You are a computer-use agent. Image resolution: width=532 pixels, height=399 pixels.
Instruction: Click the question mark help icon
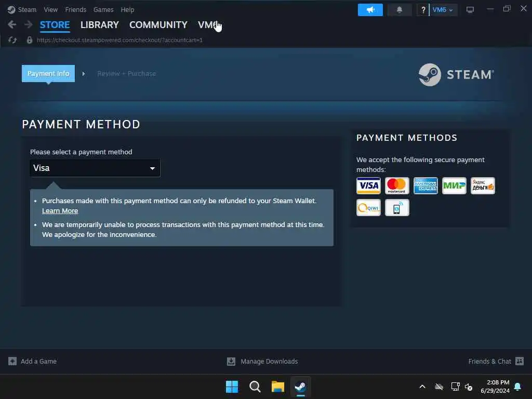coord(423,9)
